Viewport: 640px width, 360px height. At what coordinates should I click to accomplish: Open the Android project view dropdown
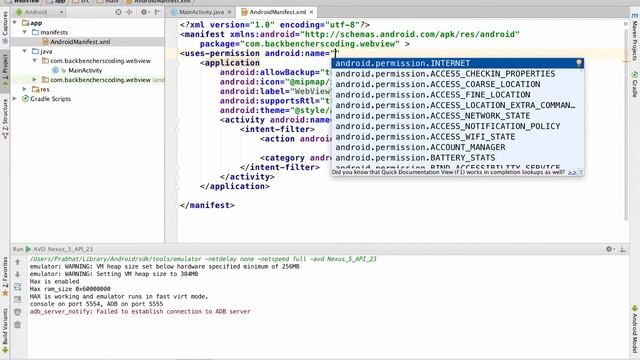pos(40,12)
